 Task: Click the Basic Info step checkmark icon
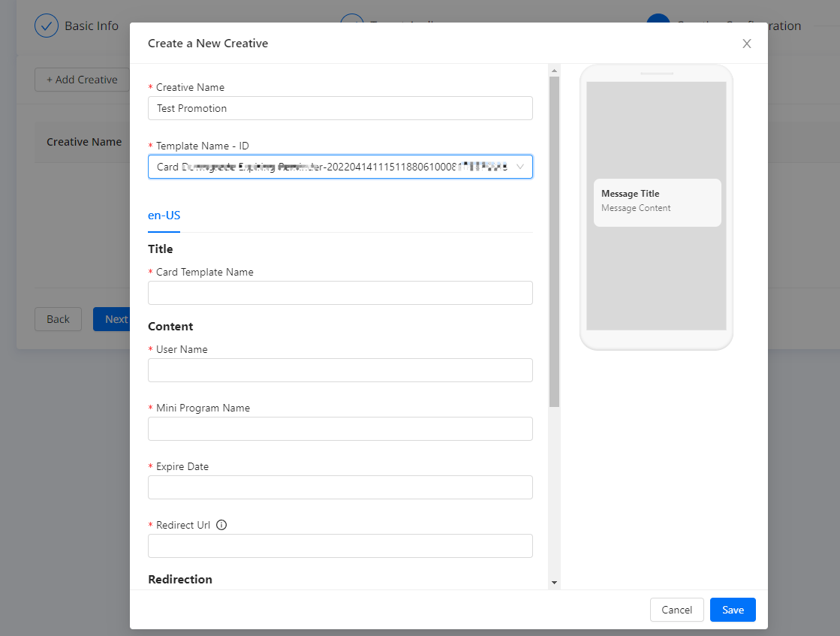[x=47, y=26]
